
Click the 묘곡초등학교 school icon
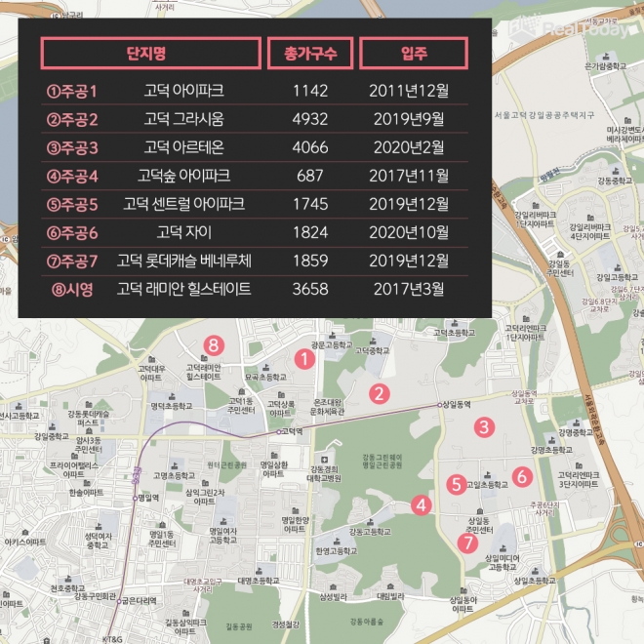265,367
